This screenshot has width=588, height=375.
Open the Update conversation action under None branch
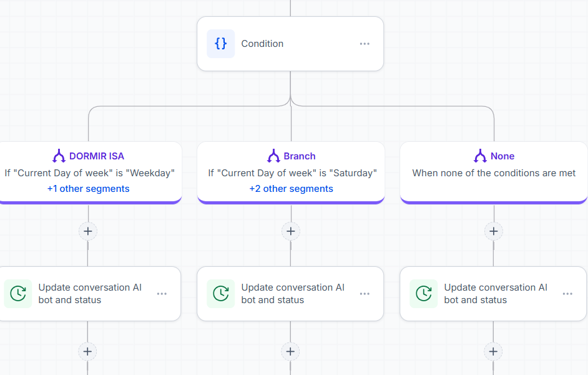pyautogui.click(x=493, y=294)
